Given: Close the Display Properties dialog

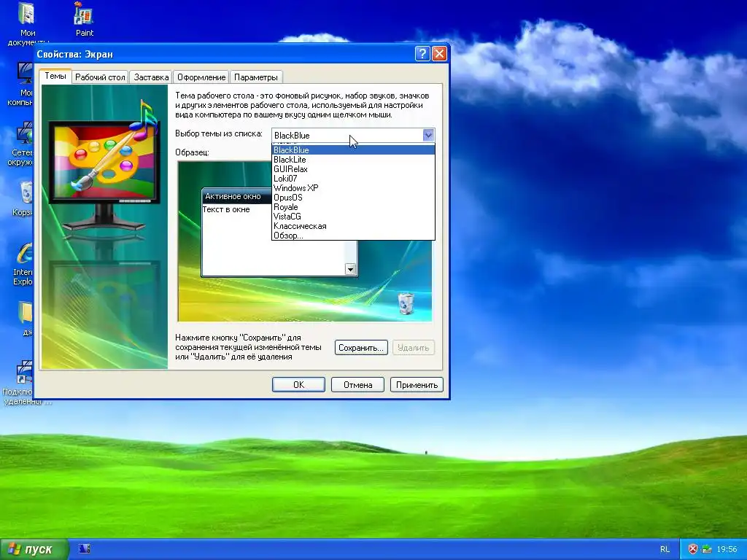Looking at the screenshot, I should point(439,54).
